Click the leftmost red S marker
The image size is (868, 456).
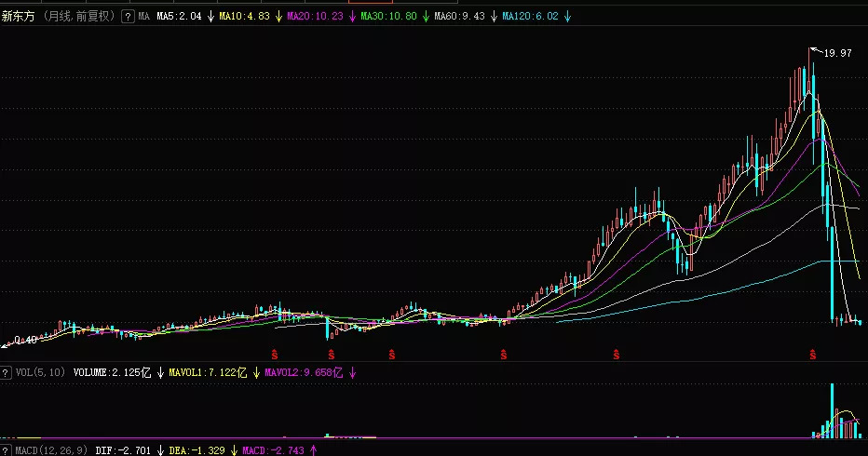pos(275,355)
